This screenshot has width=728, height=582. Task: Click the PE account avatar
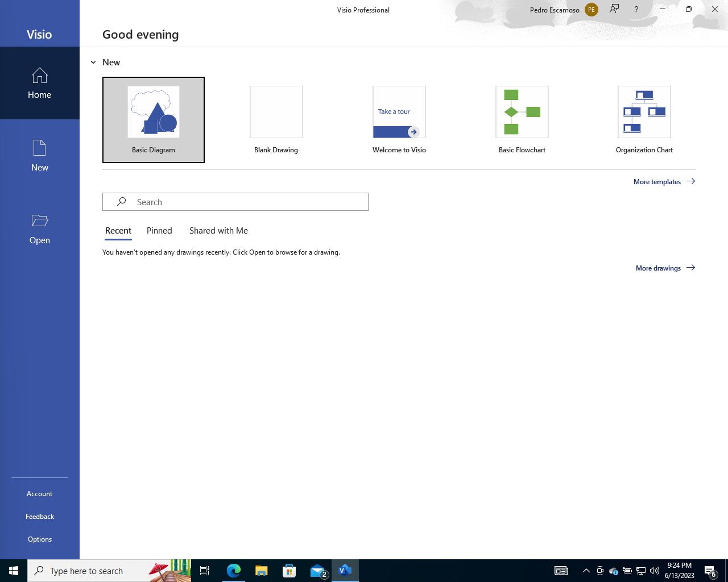pyautogui.click(x=591, y=10)
